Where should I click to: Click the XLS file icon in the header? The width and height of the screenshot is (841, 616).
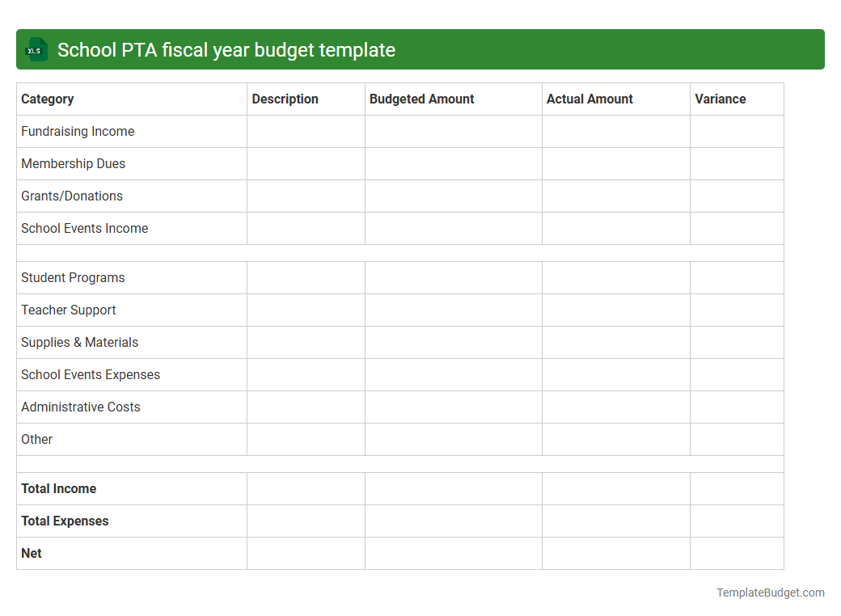coord(36,49)
